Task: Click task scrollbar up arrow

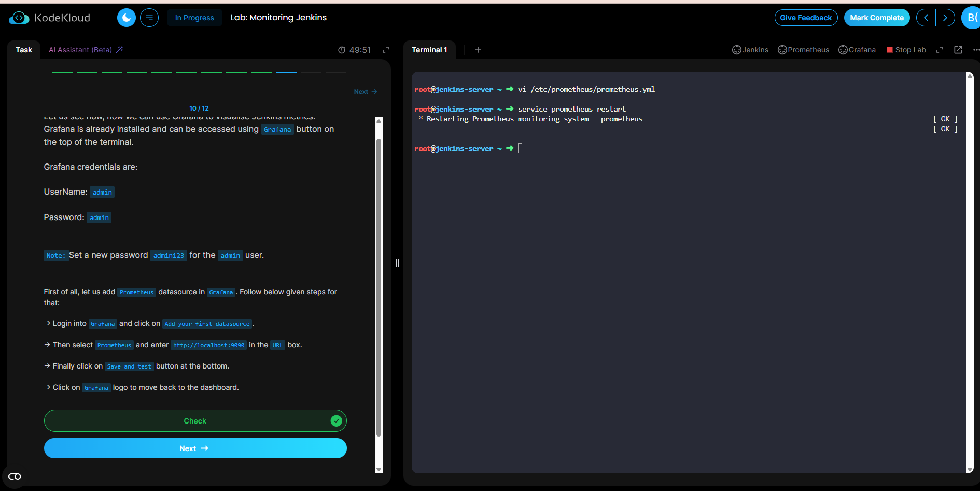Action: 379,121
